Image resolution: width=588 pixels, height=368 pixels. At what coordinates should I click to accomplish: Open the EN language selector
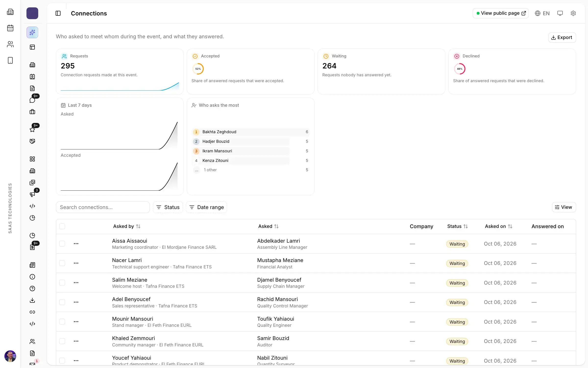[x=542, y=13]
